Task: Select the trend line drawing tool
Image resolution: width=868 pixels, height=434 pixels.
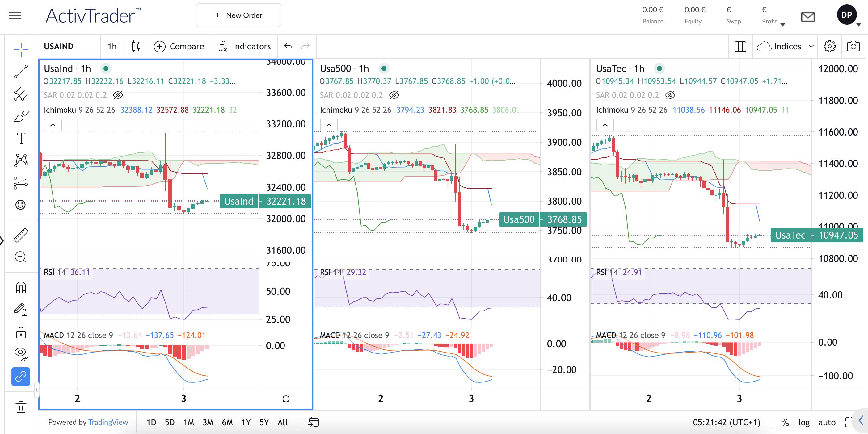Action: click(21, 71)
